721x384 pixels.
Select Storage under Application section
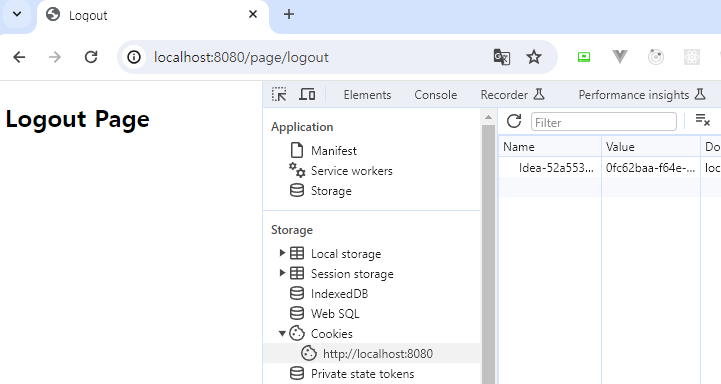(x=331, y=190)
